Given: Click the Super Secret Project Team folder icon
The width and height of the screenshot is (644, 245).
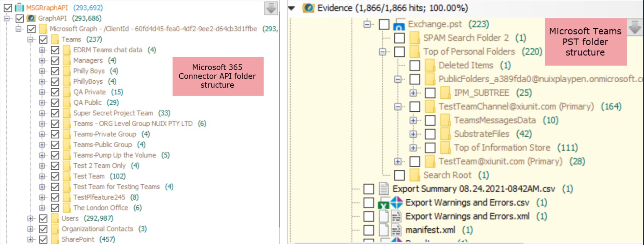Looking at the screenshot, I should pos(67,113).
